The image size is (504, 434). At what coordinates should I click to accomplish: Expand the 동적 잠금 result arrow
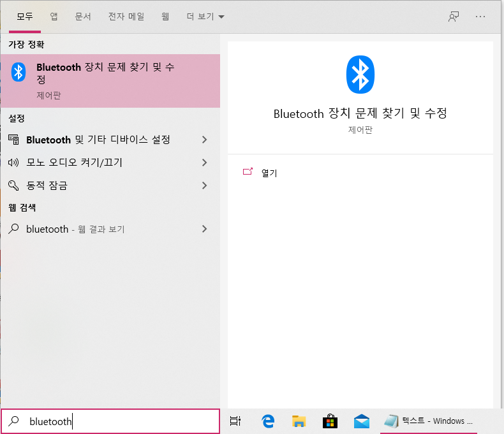204,185
